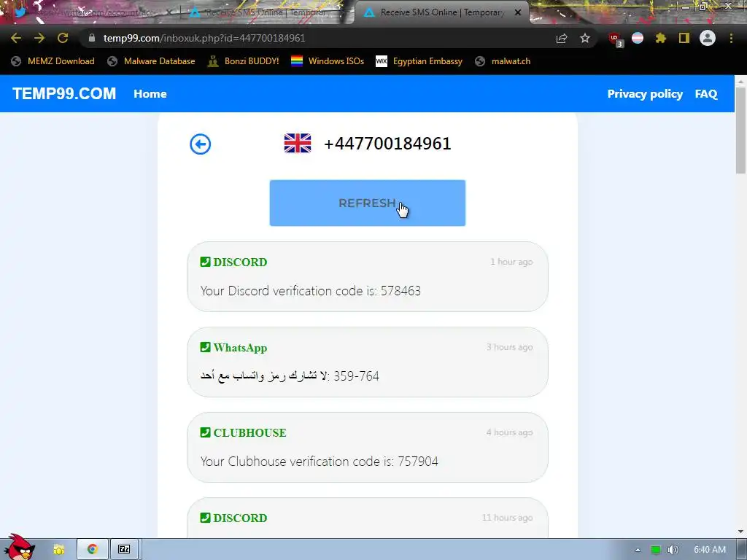Toggle the browser side panel icon

[x=684, y=38]
